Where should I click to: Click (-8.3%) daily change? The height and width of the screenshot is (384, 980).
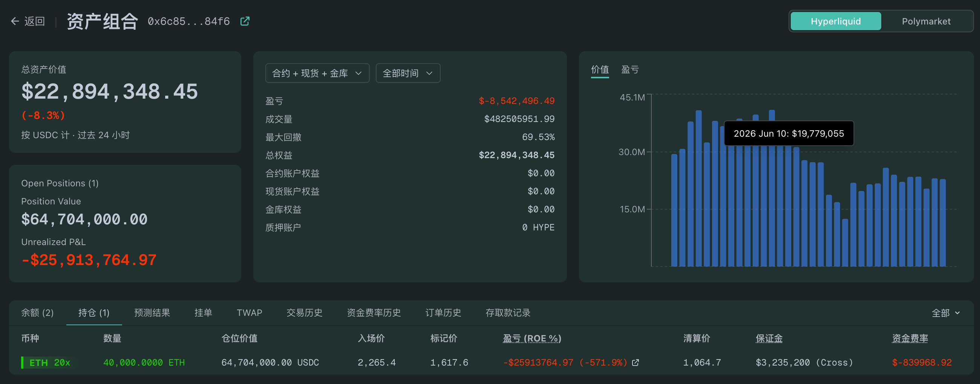(43, 116)
